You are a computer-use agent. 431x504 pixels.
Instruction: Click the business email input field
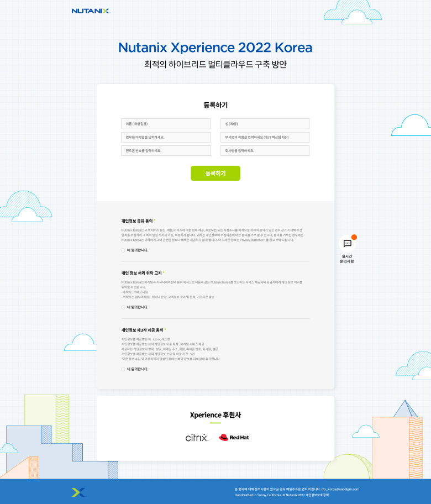[166, 137]
